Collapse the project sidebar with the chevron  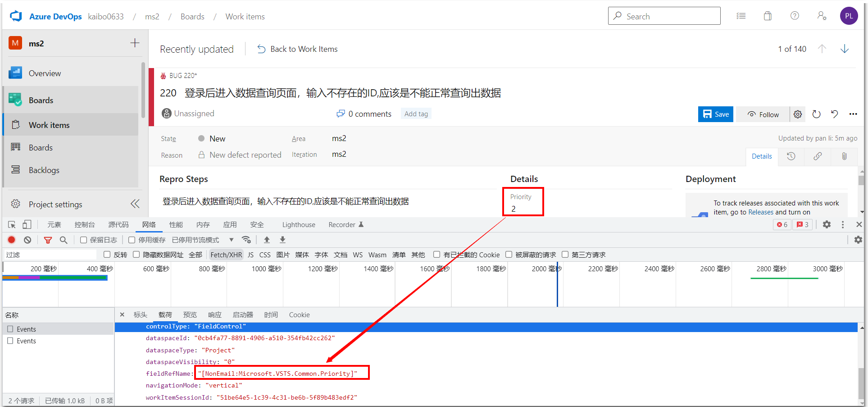pyautogui.click(x=135, y=204)
